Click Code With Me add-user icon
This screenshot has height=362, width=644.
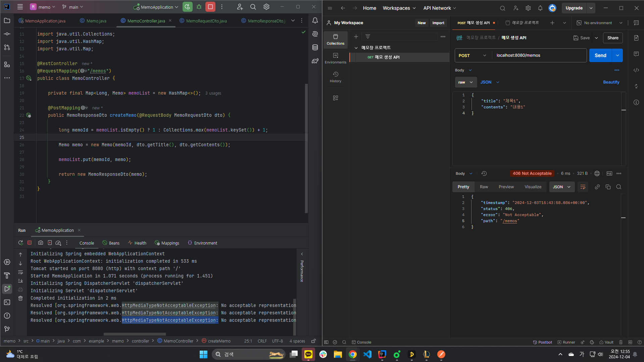(240, 7)
